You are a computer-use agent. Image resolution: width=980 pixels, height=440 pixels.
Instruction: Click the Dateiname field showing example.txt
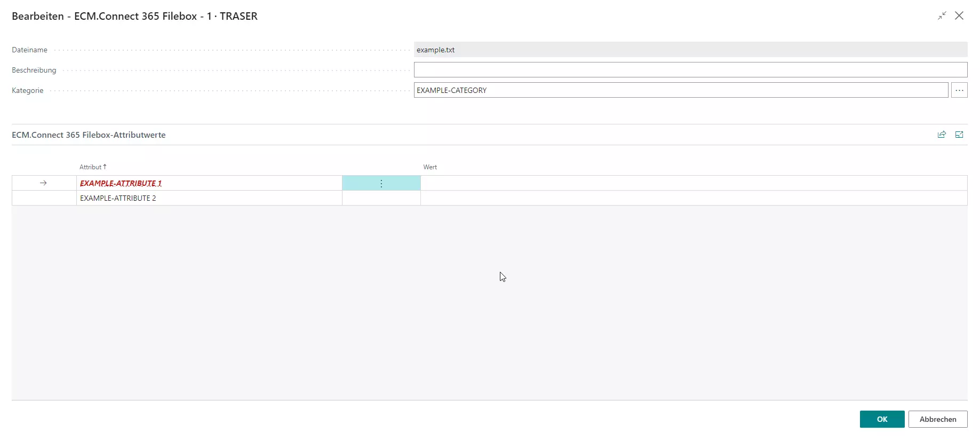690,50
